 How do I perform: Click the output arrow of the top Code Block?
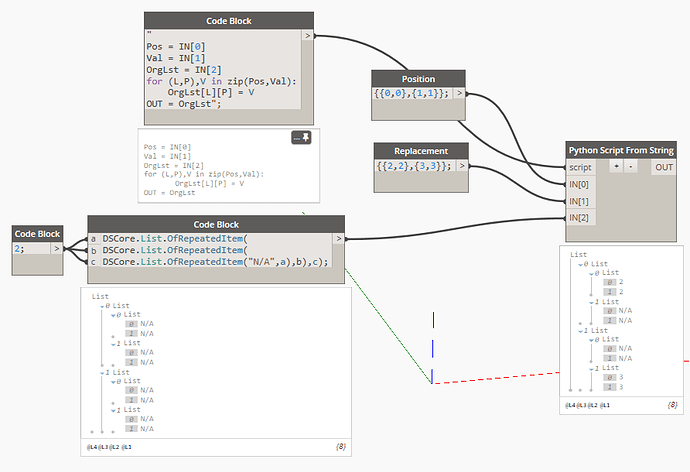tap(308, 35)
